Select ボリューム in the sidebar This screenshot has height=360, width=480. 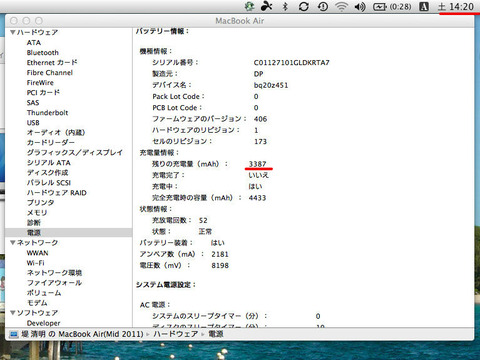pyautogui.click(x=44, y=293)
